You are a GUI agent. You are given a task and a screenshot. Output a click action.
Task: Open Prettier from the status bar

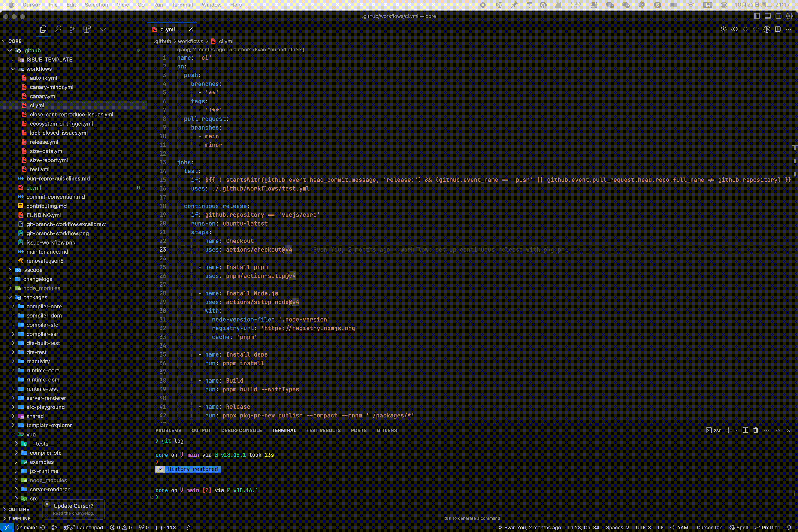click(768, 528)
